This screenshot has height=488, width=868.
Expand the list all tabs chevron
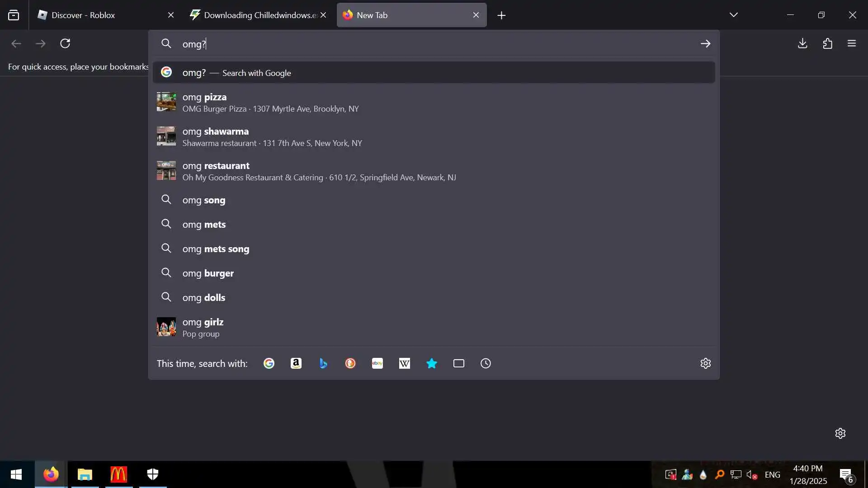(x=733, y=15)
